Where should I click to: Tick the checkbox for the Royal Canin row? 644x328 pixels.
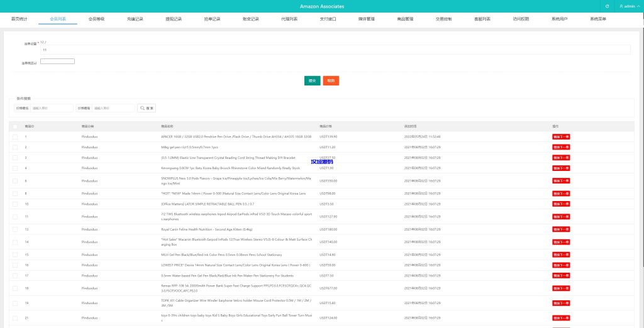tap(15, 229)
